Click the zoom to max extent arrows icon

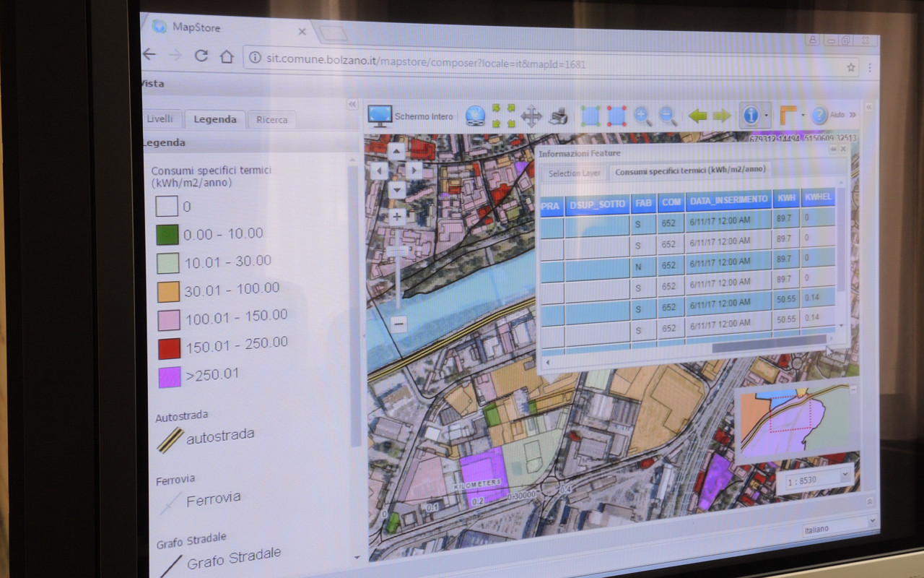pyautogui.click(x=504, y=116)
